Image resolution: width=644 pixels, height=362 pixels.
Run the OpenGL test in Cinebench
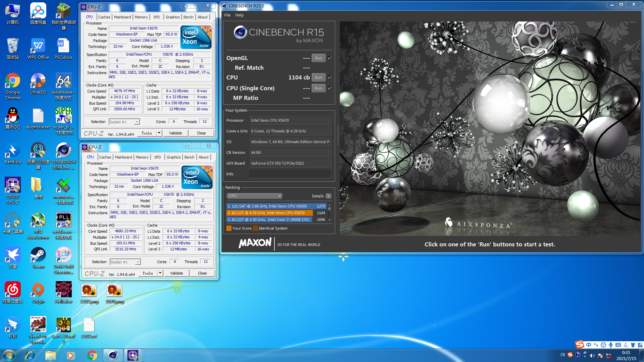point(318,58)
